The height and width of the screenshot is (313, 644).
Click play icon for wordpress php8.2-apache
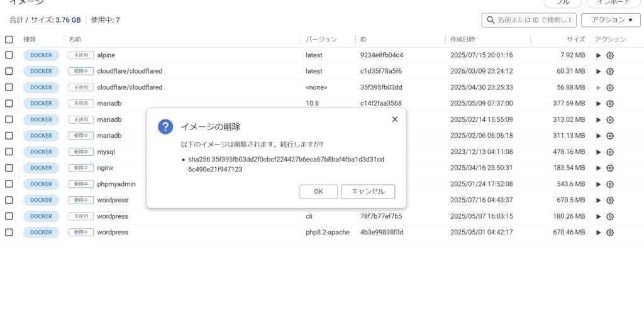pyautogui.click(x=598, y=233)
